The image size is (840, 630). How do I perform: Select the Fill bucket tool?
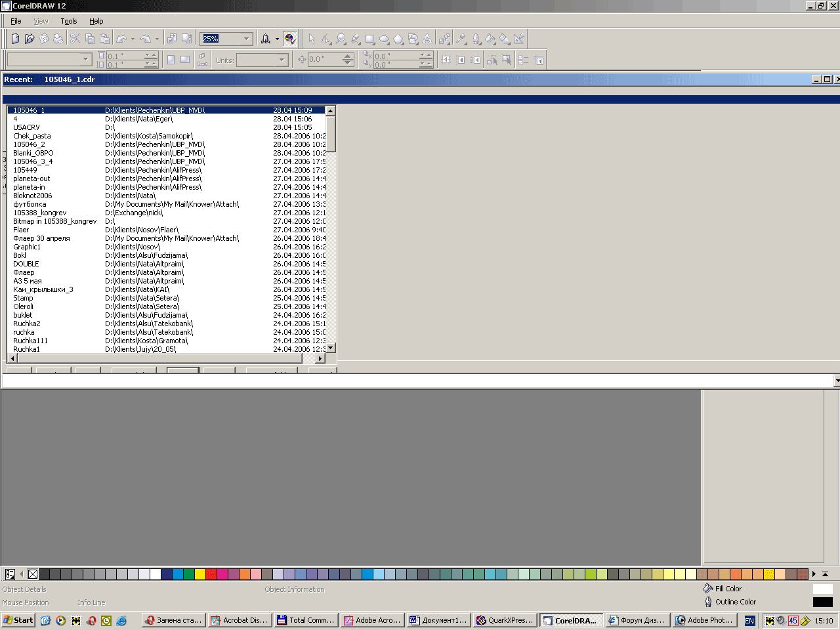[x=490, y=39]
